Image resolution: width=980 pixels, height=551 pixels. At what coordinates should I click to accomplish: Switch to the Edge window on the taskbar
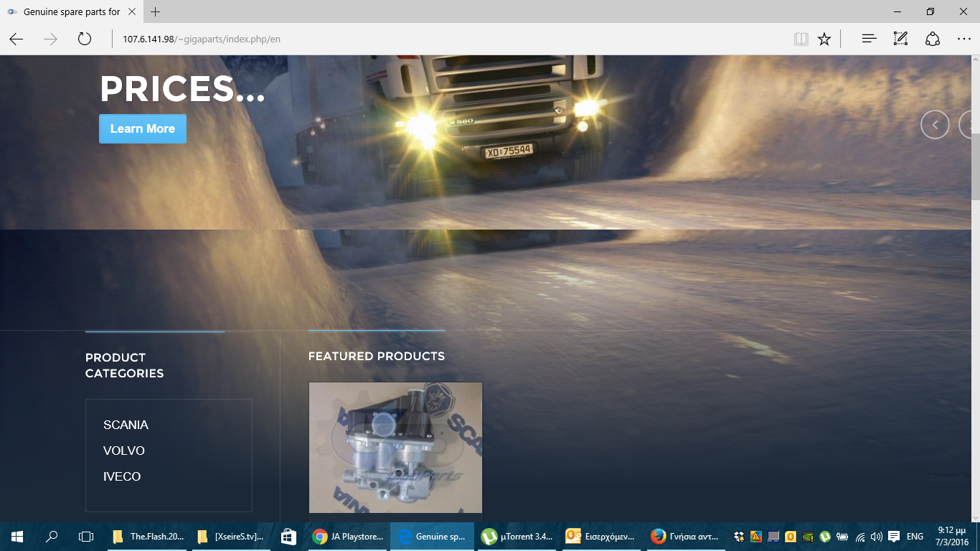click(x=432, y=537)
